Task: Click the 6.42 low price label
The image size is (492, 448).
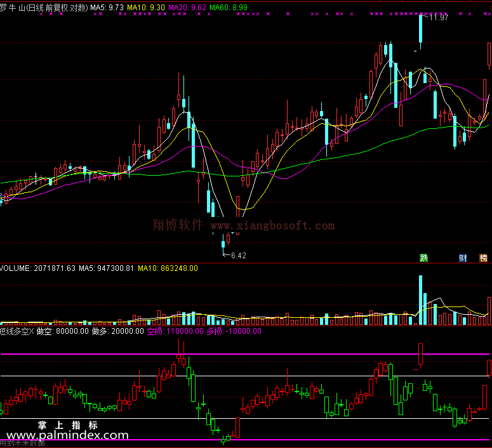Action: [239, 256]
